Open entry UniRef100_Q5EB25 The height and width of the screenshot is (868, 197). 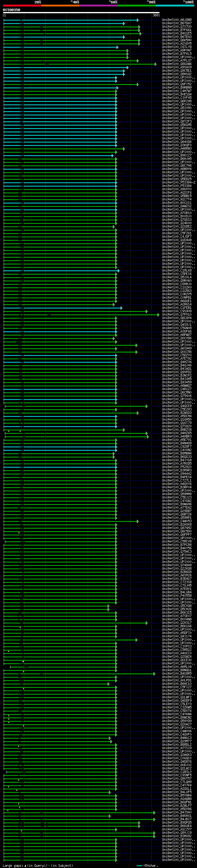tap(177, 179)
